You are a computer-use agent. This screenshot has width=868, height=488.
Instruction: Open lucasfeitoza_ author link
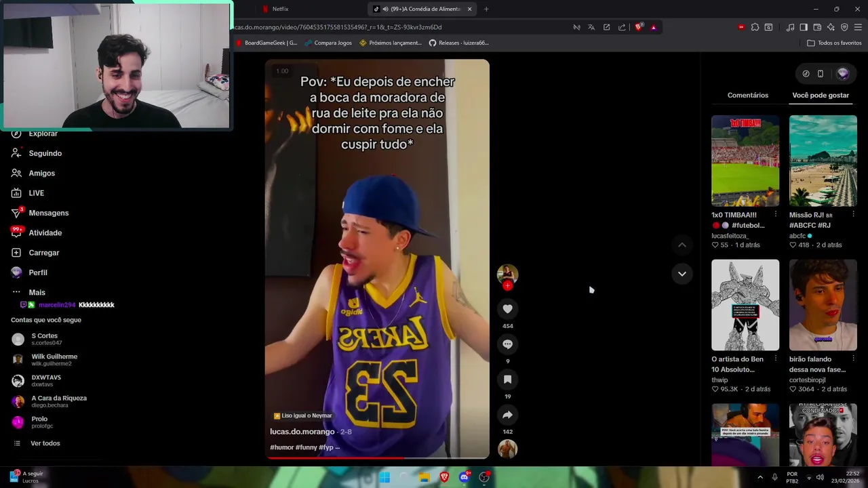pos(730,236)
